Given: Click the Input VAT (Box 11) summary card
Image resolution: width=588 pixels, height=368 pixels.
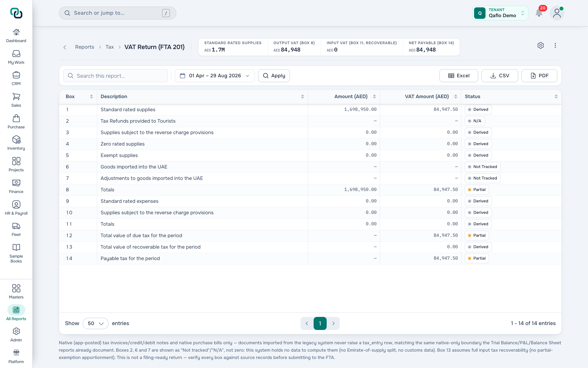Looking at the screenshot, I should (x=362, y=47).
